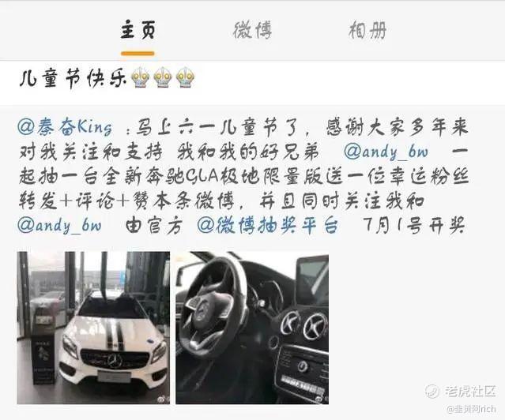Switch to the 主页 tab
505x420 pixels.
pyautogui.click(x=138, y=30)
